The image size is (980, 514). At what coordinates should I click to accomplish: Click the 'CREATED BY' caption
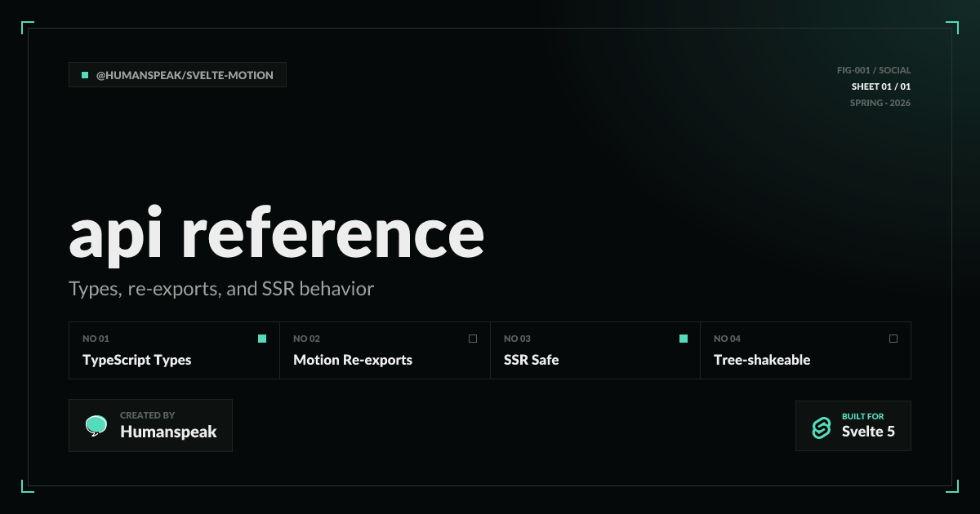pyautogui.click(x=147, y=415)
